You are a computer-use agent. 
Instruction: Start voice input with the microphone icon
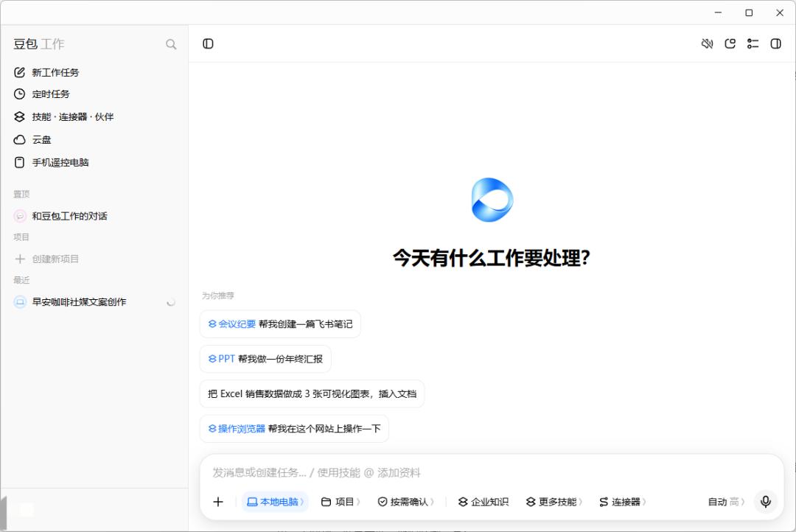[x=766, y=502]
